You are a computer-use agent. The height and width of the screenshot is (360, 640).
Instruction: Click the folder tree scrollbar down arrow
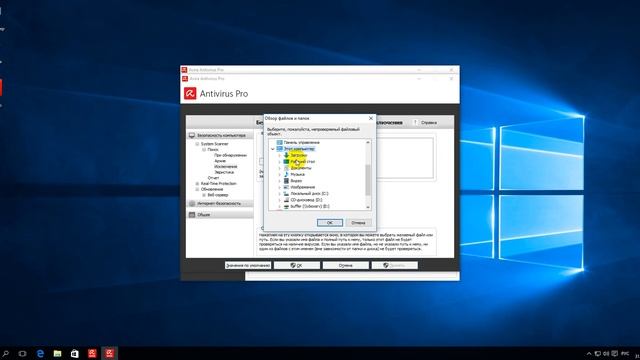pos(368,207)
